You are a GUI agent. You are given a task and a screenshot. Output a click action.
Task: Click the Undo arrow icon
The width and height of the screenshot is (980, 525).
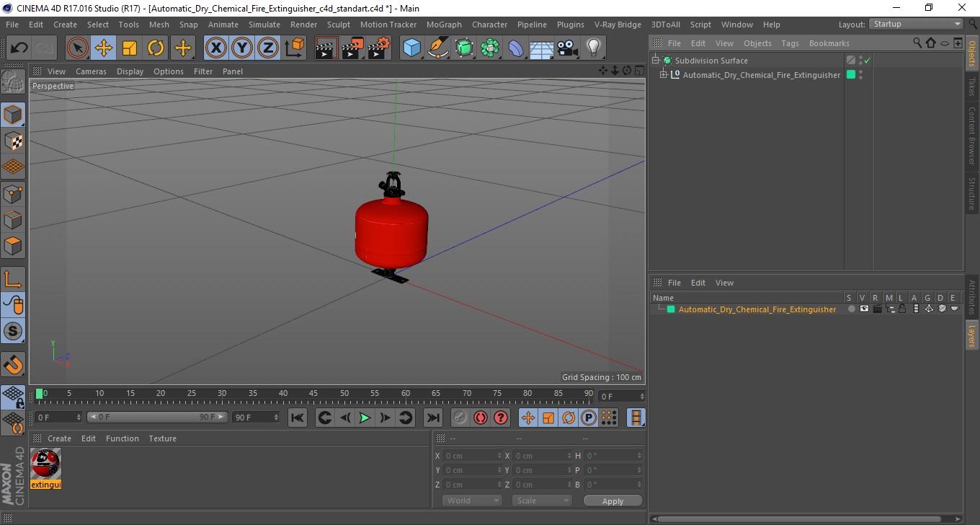(x=19, y=48)
